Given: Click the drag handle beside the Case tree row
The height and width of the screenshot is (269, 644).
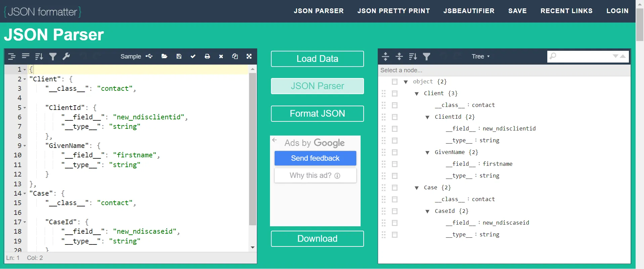Looking at the screenshot, I should point(384,188).
